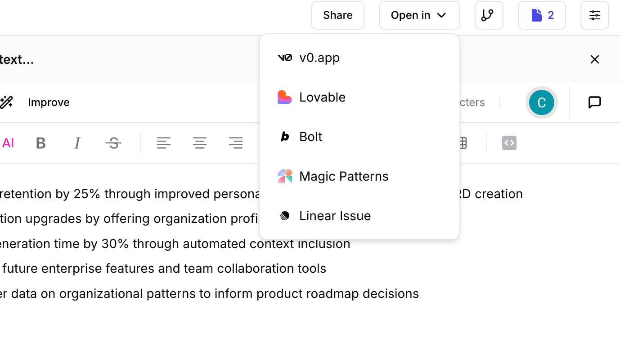Select Magic Patterns menu entry
The image size is (620, 364).
click(359, 176)
